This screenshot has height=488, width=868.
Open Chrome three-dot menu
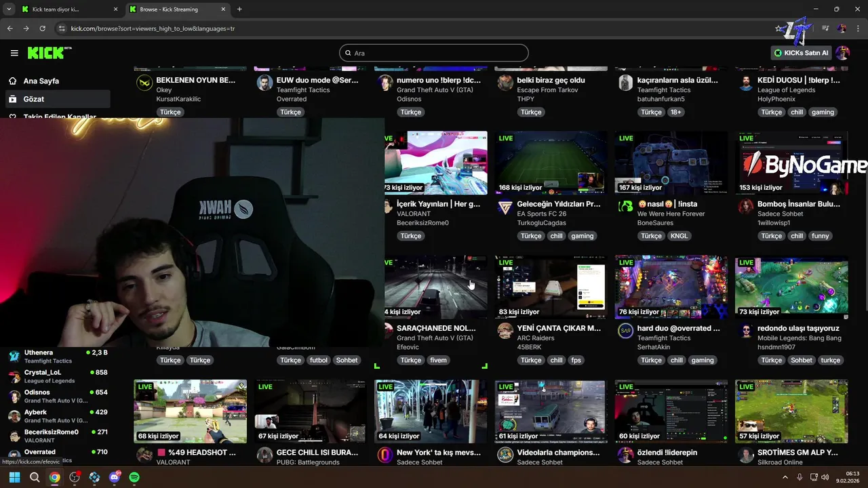(x=858, y=28)
